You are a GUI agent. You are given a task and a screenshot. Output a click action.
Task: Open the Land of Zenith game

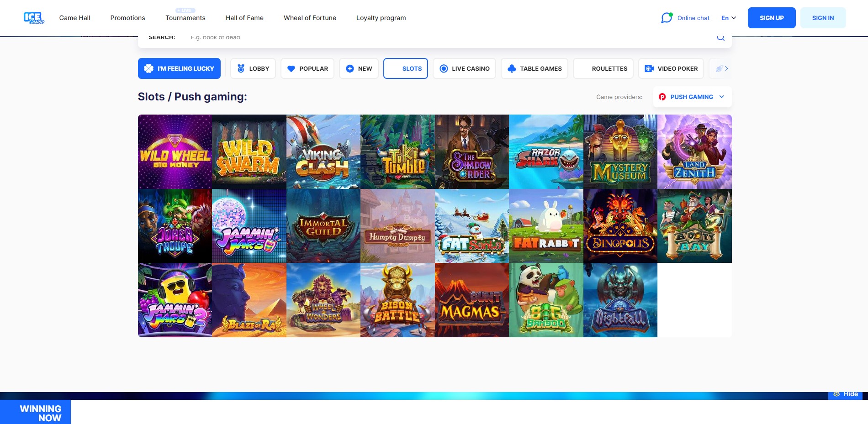694,152
